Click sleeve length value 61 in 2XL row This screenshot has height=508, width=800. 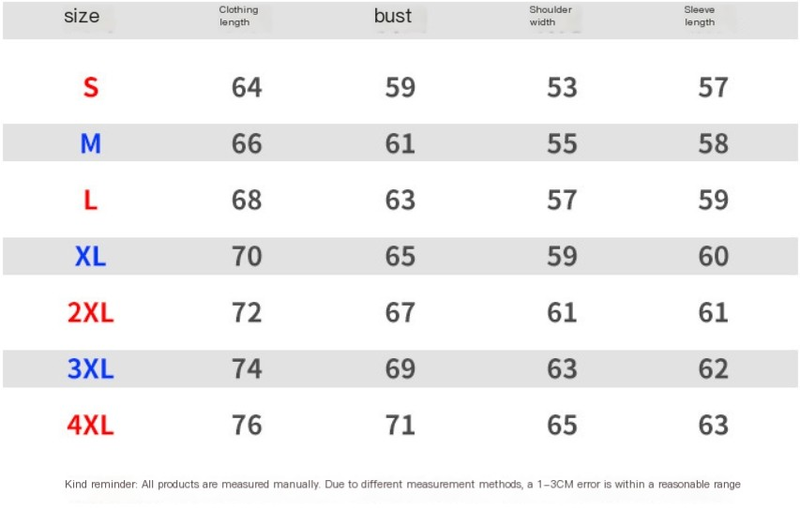click(x=713, y=313)
